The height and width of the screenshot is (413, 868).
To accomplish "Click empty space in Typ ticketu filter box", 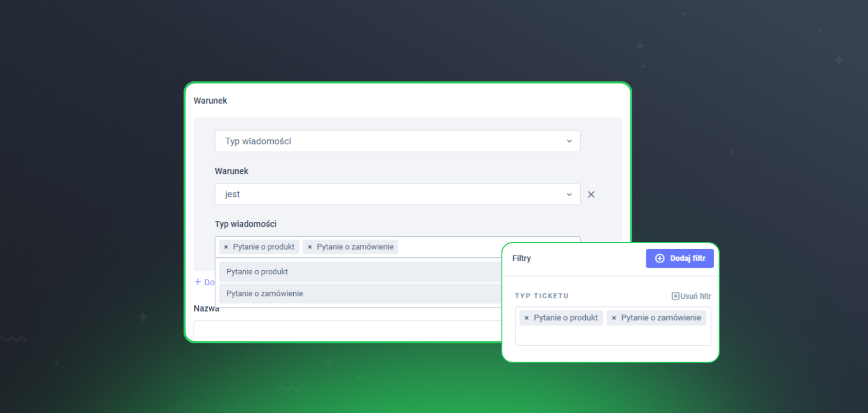I will pos(612,336).
